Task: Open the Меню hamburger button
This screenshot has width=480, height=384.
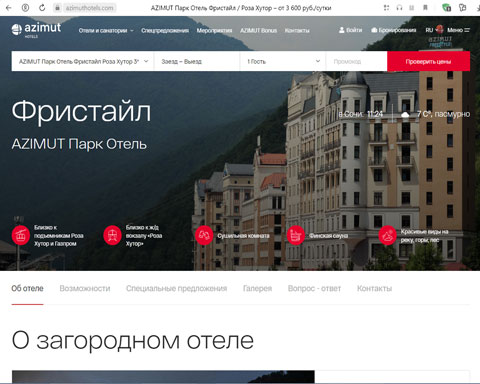Action: pos(459,30)
